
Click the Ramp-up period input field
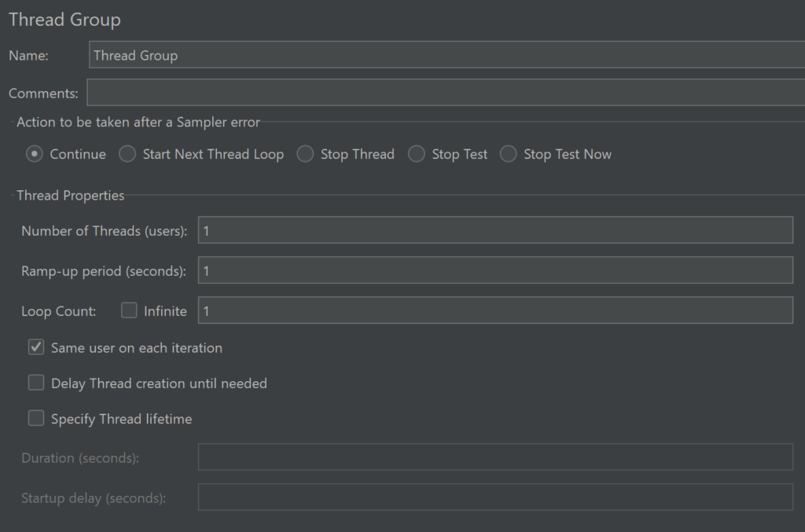point(495,270)
